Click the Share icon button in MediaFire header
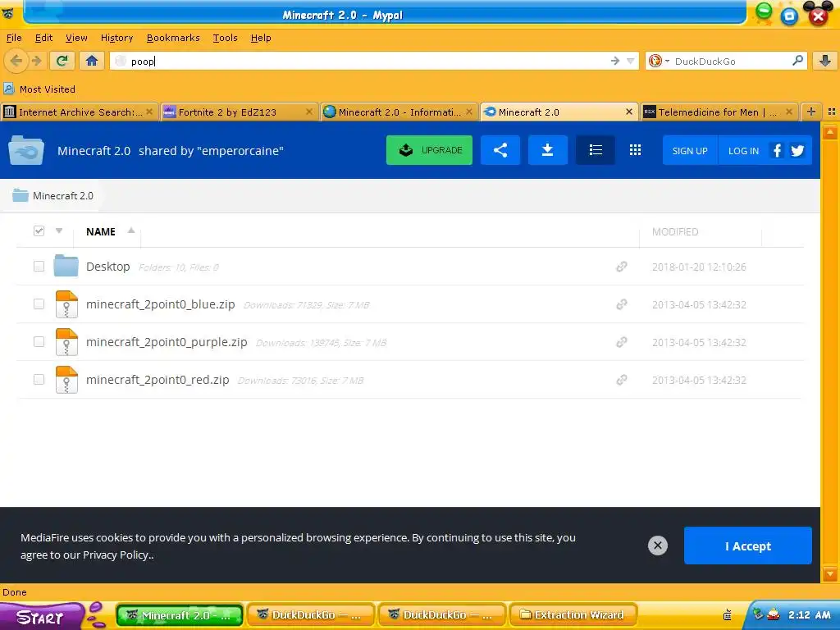 tap(500, 150)
